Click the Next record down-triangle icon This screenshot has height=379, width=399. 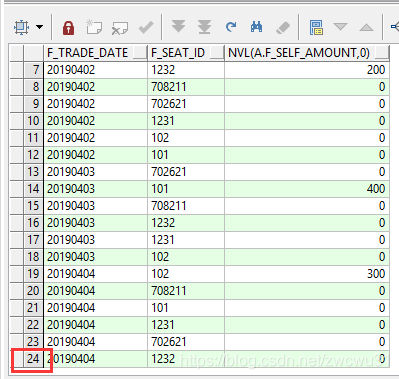click(x=340, y=27)
